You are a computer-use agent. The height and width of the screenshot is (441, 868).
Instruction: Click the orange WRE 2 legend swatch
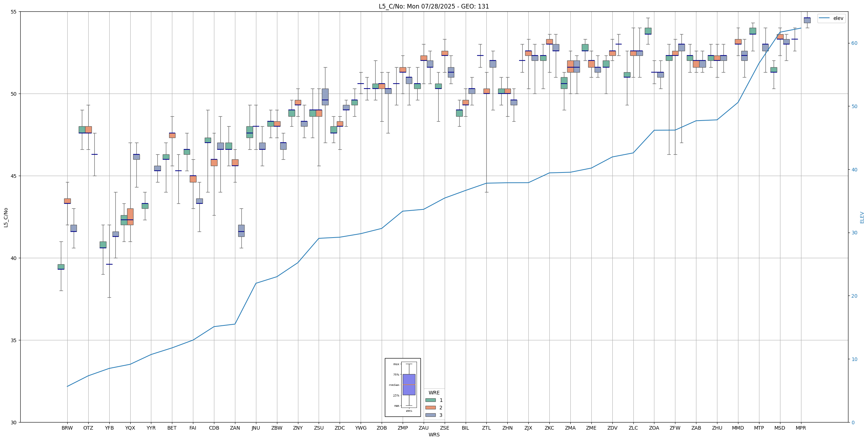click(430, 408)
